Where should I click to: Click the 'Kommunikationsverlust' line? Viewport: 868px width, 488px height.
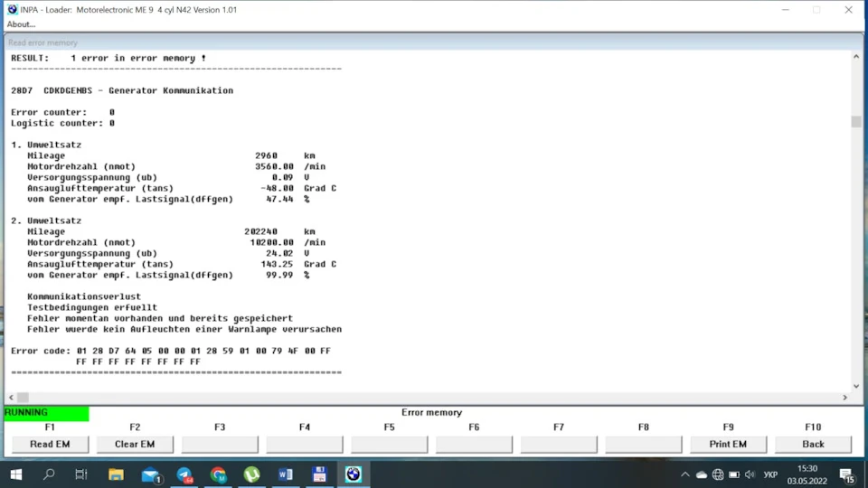coord(84,296)
